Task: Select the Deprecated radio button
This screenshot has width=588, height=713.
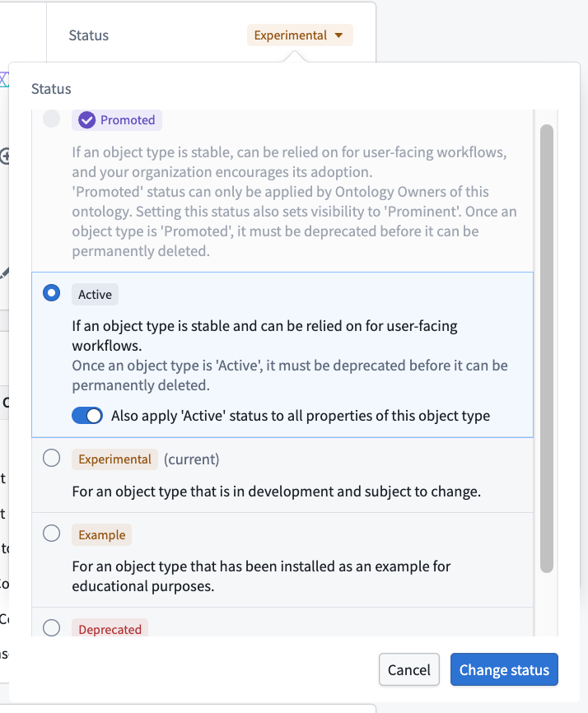Action: click(x=51, y=628)
